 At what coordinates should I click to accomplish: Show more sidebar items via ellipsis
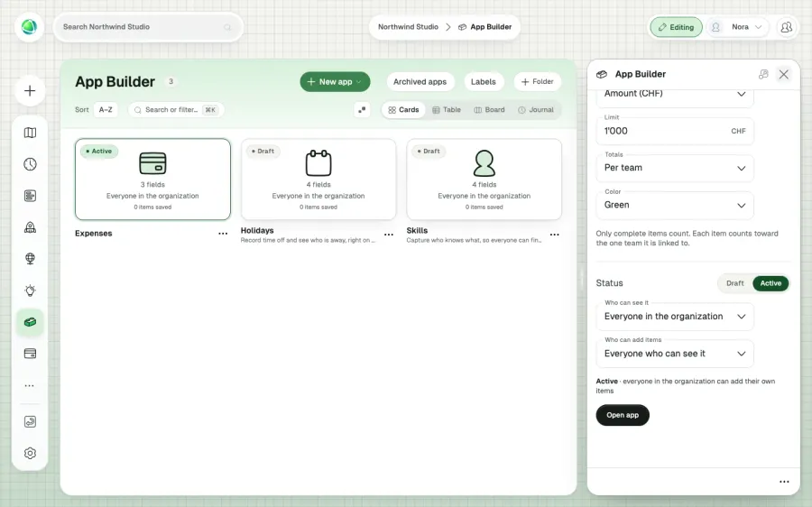[30, 385]
